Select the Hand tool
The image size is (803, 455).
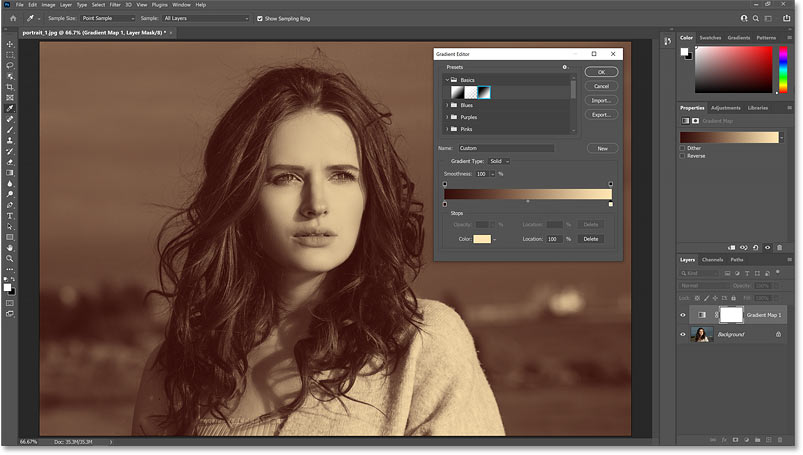(x=10, y=249)
